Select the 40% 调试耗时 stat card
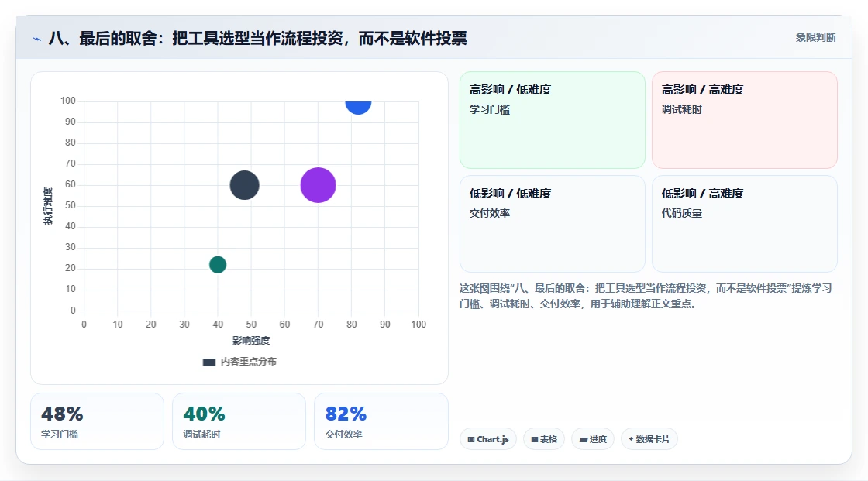The height and width of the screenshot is (481, 868). point(239,421)
